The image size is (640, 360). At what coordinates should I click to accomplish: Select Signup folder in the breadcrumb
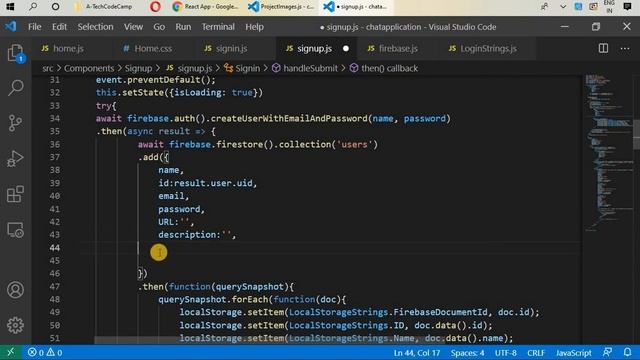pos(138,68)
